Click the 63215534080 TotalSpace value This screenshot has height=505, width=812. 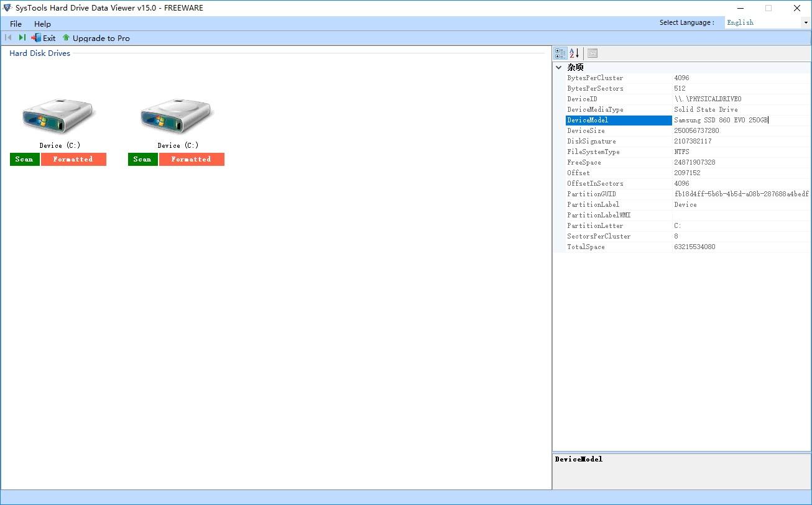(x=694, y=247)
